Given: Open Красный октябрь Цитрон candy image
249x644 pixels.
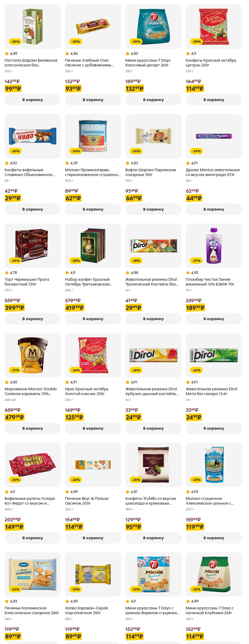Looking at the screenshot, I should [x=214, y=27].
